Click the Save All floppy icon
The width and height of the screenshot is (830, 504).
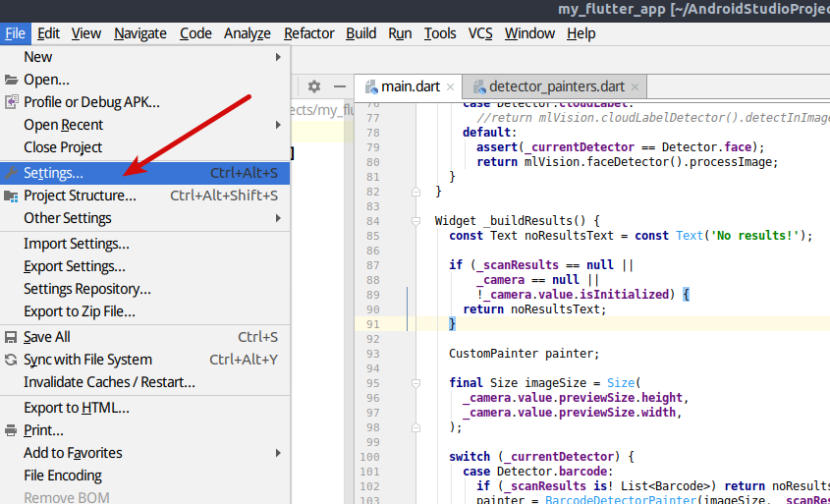11,337
